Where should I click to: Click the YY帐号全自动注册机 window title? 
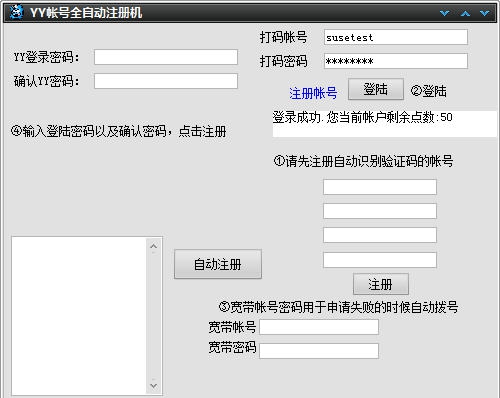[x=86, y=13]
